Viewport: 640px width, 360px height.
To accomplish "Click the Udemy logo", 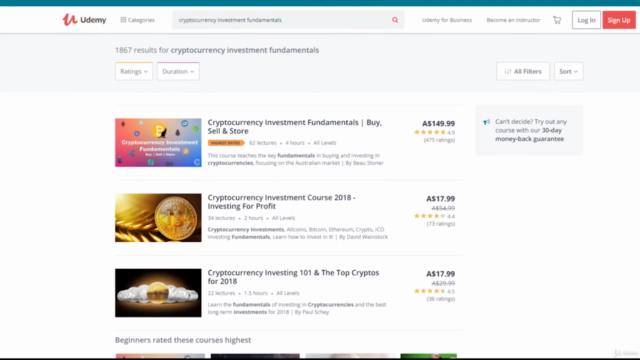I will [84, 20].
